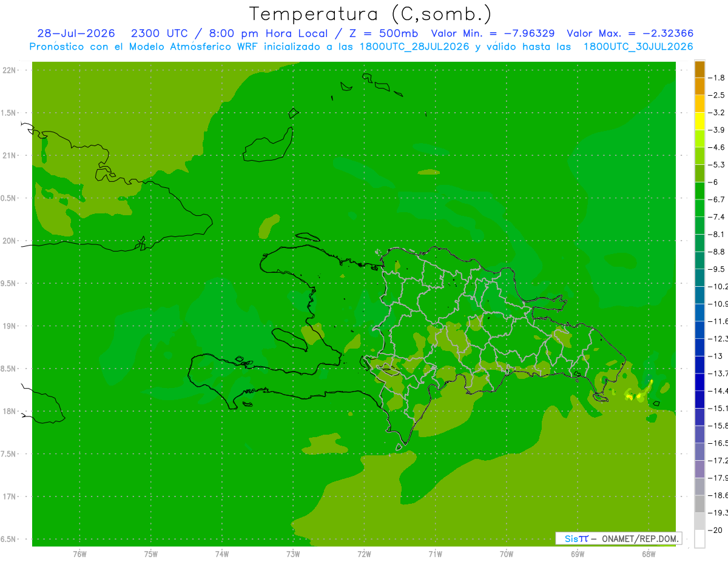Click the 75W longitude axis label
Screen dimensions: 728x562
click(150, 554)
